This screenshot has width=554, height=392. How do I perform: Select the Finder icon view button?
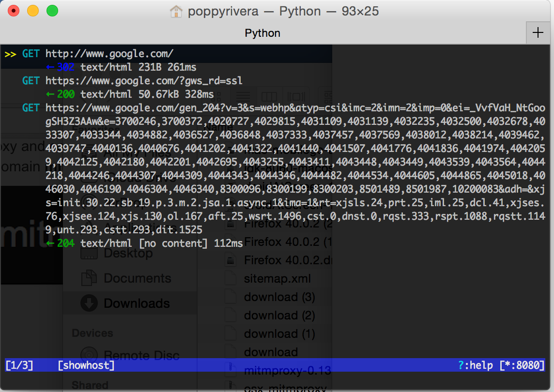216,96
